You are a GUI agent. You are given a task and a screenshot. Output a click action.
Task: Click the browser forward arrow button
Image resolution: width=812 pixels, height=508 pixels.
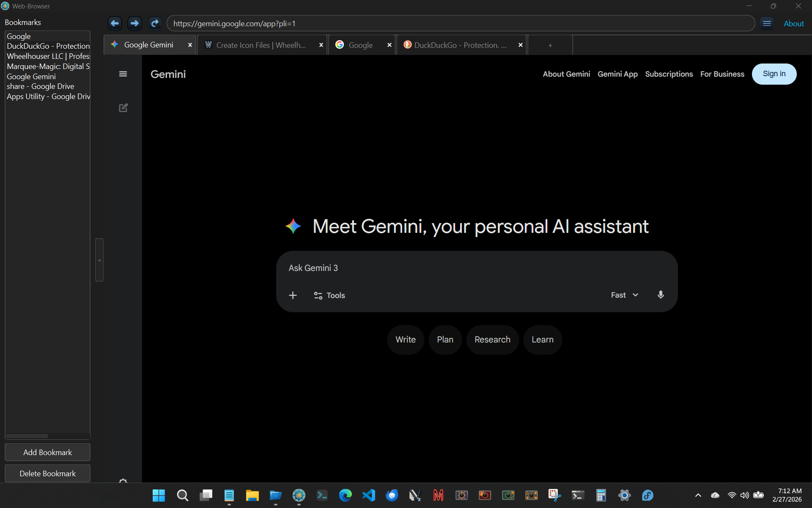click(x=134, y=23)
